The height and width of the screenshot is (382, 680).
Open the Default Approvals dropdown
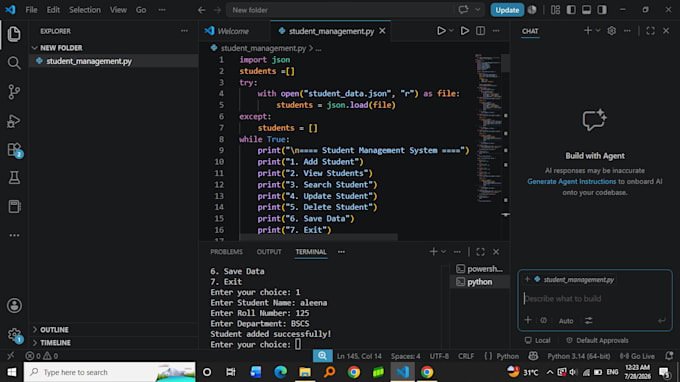pyautogui.click(x=597, y=340)
